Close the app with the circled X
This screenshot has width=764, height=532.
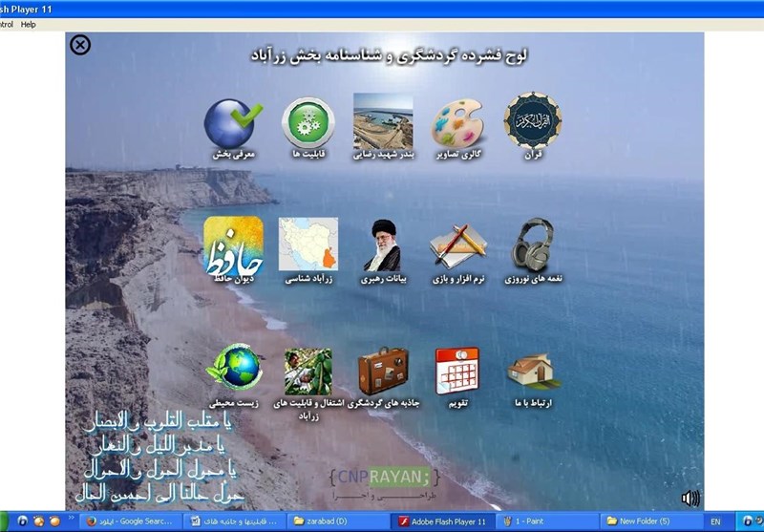tap(81, 44)
